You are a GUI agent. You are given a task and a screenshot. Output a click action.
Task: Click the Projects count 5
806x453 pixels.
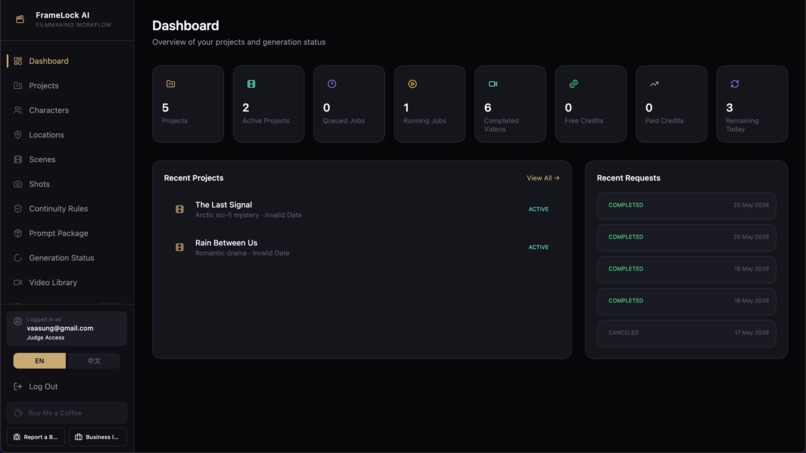(165, 107)
